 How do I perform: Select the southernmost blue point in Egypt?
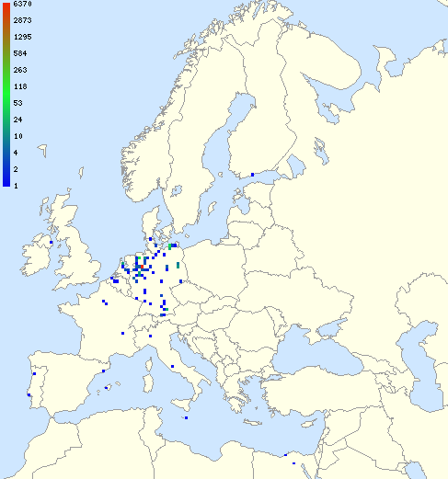pos(293,463)
